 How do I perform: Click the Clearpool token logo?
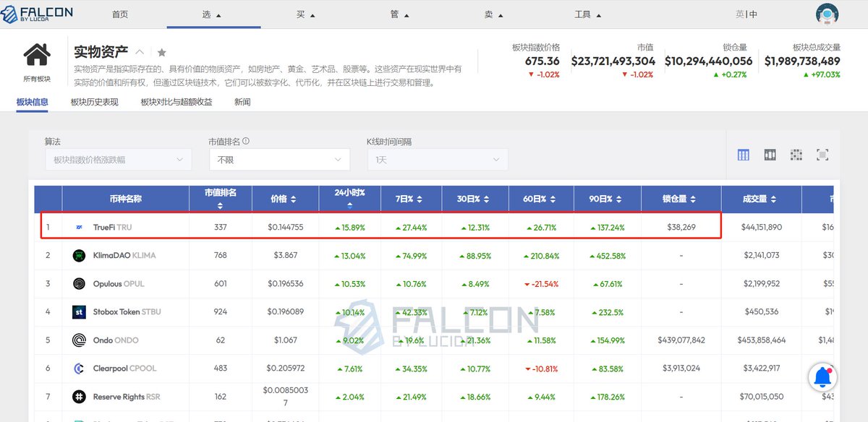pyautogui.click(x=80, y=369)
